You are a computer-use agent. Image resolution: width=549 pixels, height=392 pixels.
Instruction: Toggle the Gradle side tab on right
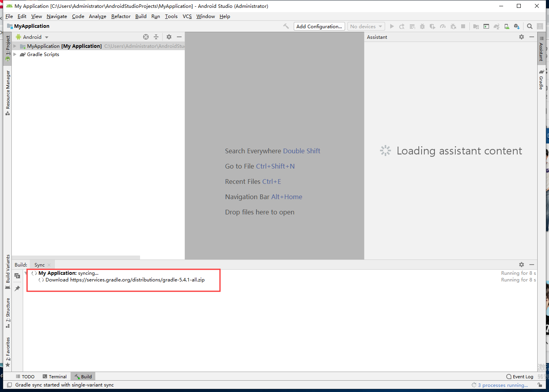pyautogui.click(x=541, y=80)
